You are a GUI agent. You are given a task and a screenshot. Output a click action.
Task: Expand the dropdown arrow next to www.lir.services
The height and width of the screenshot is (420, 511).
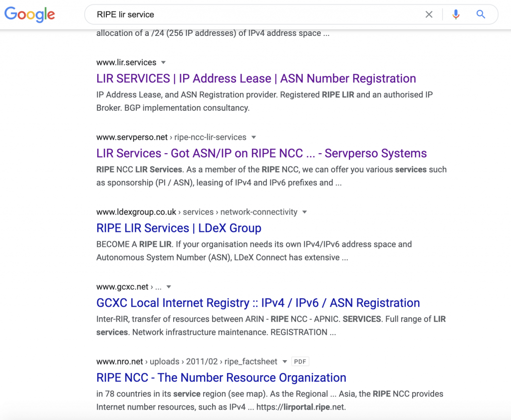(164, 62)
